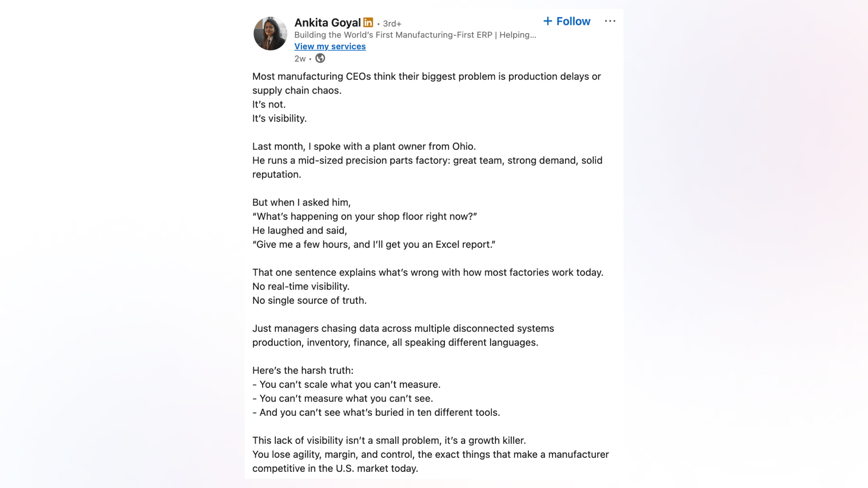Open the post overflow options menu
This screenshot has height=488, width=868.
[x=610, y=21]
